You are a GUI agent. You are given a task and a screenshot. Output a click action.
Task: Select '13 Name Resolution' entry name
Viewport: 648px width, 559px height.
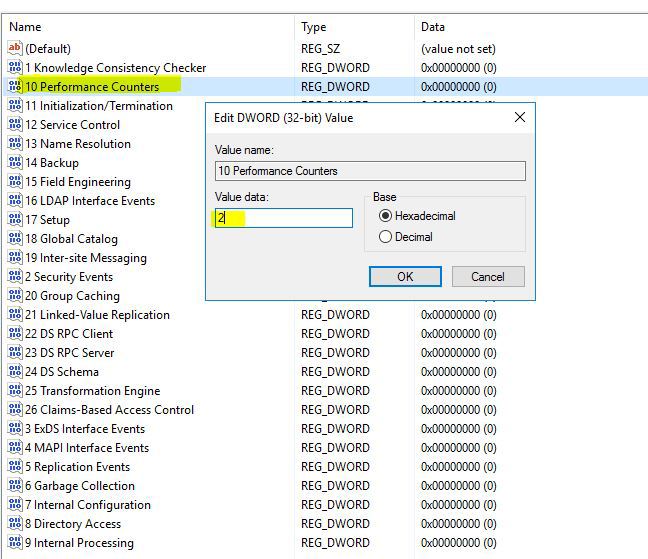point(78,144)
